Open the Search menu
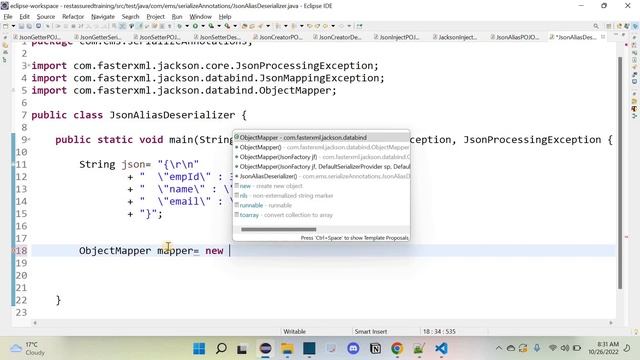 [130, 17]
